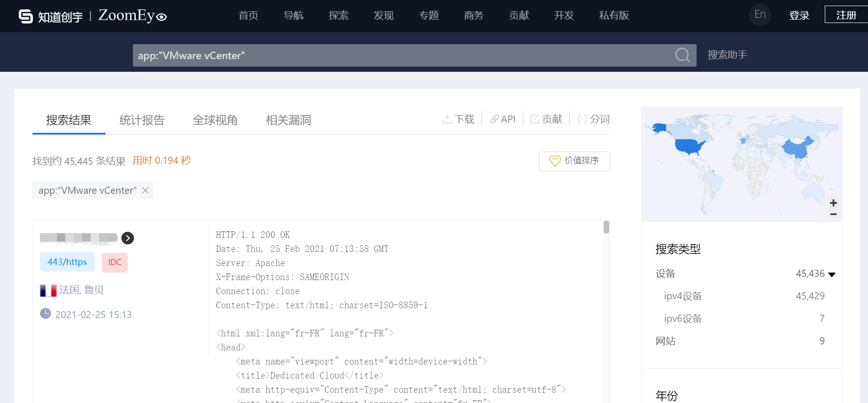Click the 贡献 edit icon in results toolbar
868x403 pixels.
coord(535,119)
